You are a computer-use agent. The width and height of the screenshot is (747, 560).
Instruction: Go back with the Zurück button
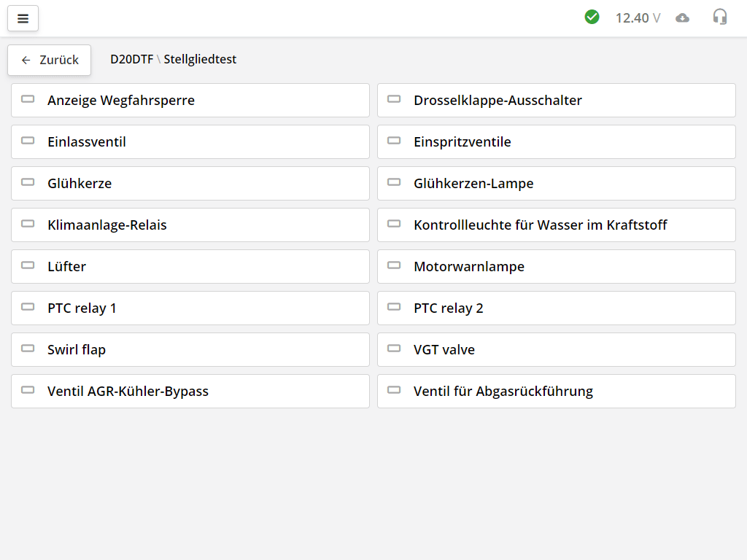[x=49, y=60]
